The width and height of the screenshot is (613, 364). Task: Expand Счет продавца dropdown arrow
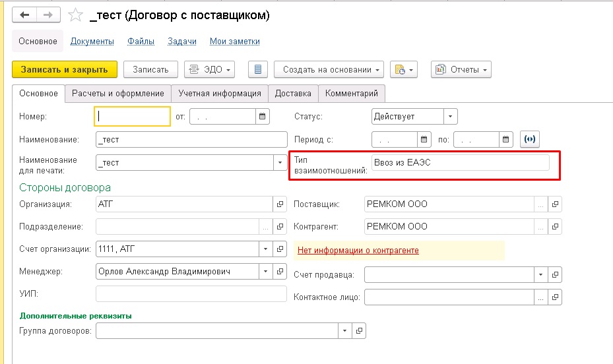pos(541,275)
